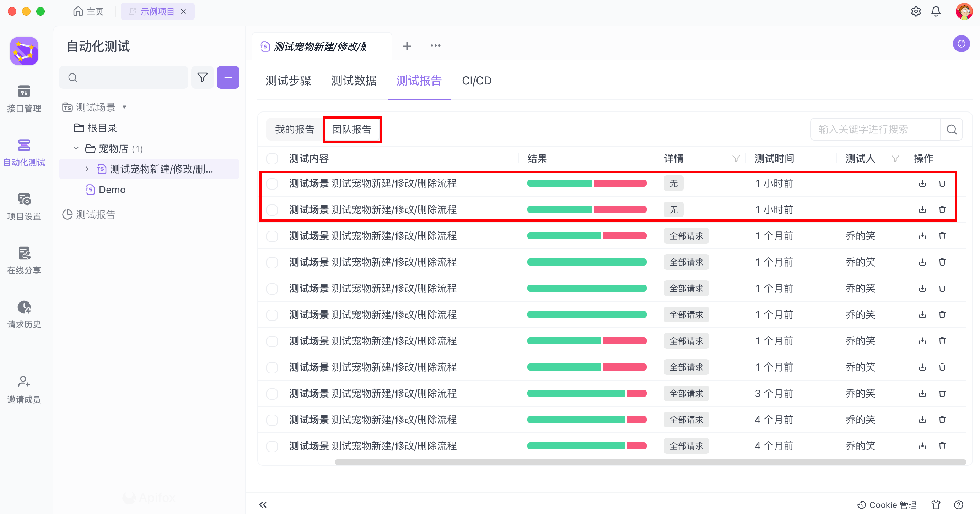Image resolution: width=980 pixels, height=514 pixels.
Task: Tick the select-all checkbox in table header
Action: point(272,159)
